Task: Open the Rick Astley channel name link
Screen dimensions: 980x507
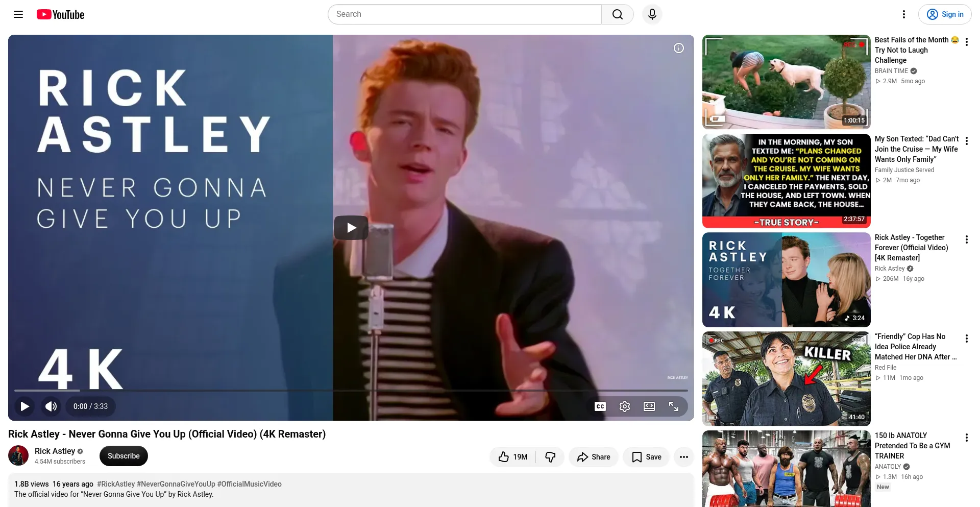Action: (x=55, y=451)
